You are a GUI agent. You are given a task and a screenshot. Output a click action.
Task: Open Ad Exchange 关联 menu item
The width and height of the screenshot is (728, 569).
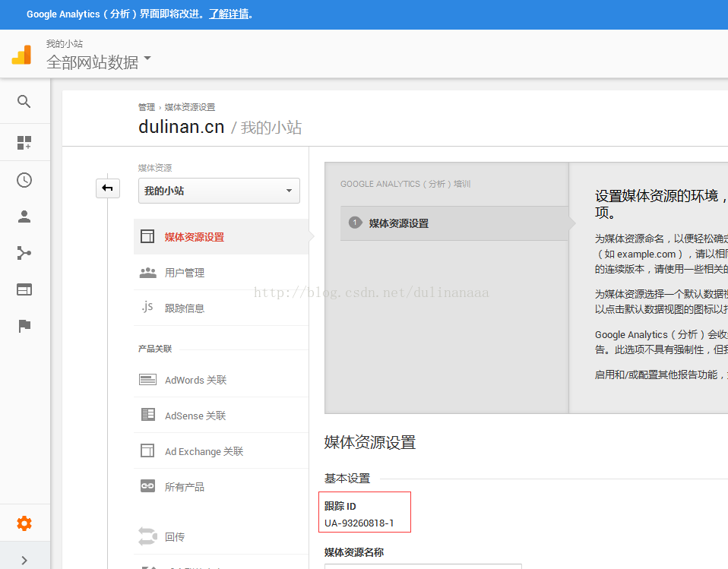pyautogui.click(x=221, y=451)
